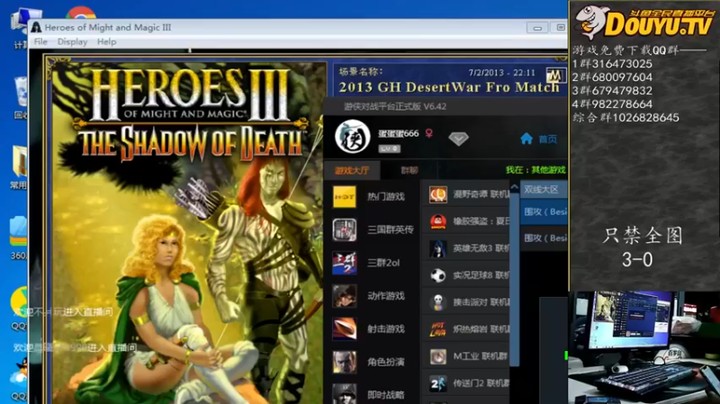Click the 动作游戏 category label
This screenshot has height=404, width=720.
(386, 296)
